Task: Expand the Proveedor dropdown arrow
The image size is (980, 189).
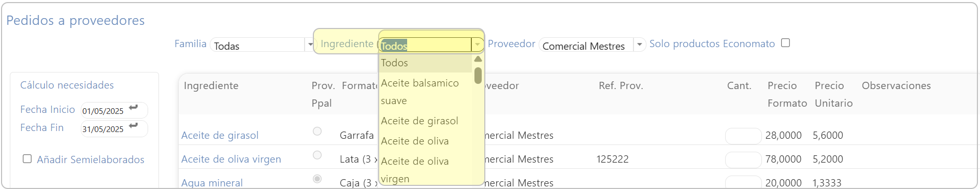Action: 640,45
